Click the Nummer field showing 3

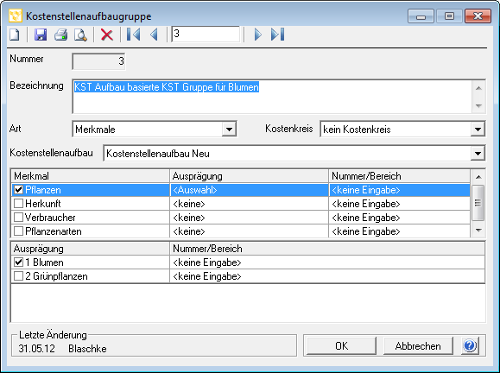coord(99,61)
